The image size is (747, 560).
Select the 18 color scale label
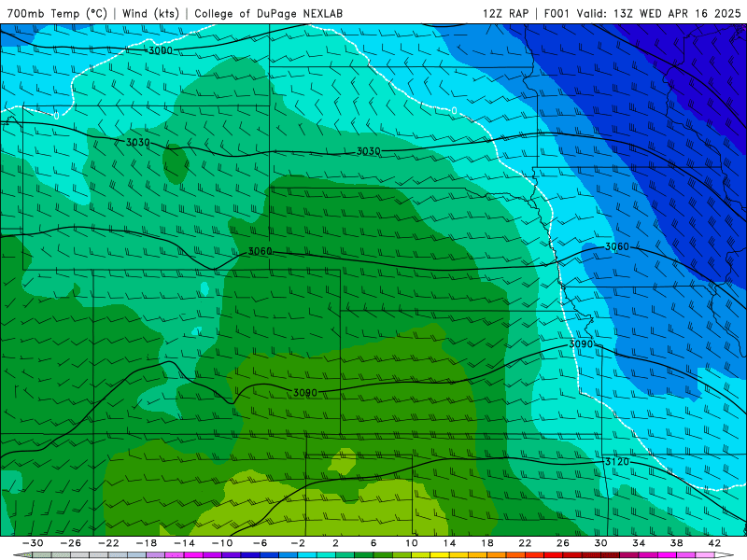click(486, 543)
